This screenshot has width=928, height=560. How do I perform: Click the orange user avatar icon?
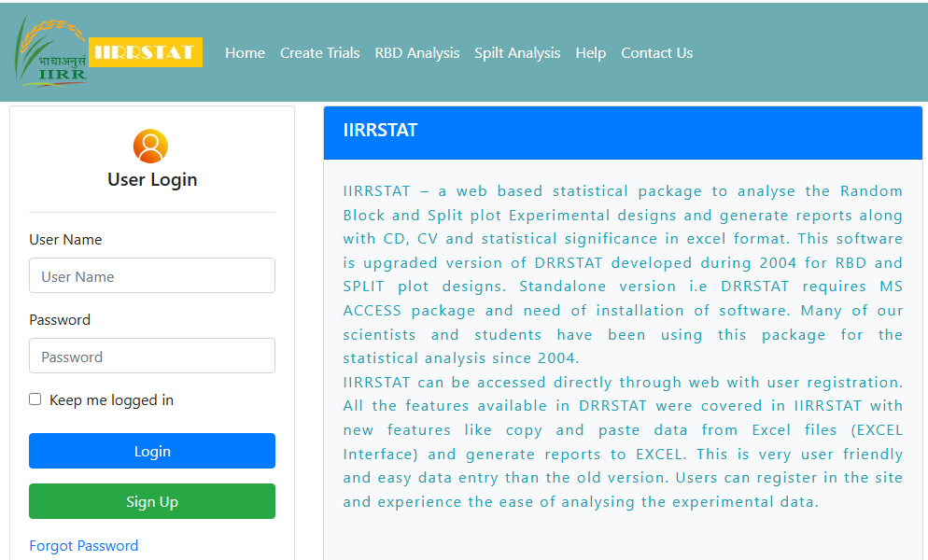(150, 147)
